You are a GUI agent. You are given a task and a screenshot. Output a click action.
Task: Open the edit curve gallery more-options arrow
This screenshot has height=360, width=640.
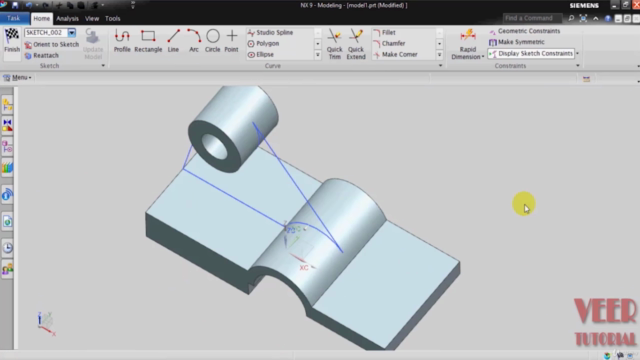[440, 55]
